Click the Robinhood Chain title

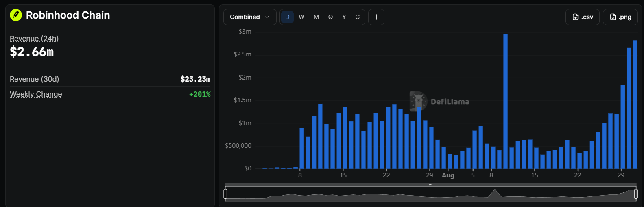click(68, 15)
